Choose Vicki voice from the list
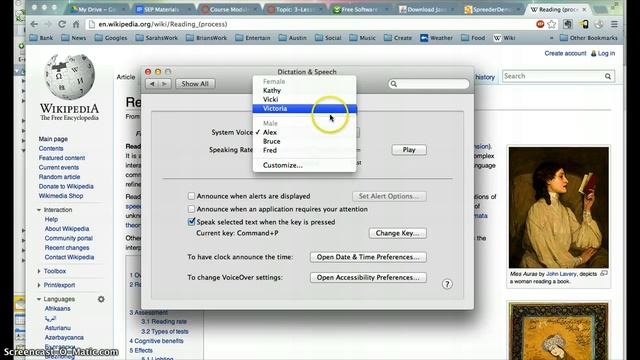This screenshot has width=640, height=360. tap(304, 100)
